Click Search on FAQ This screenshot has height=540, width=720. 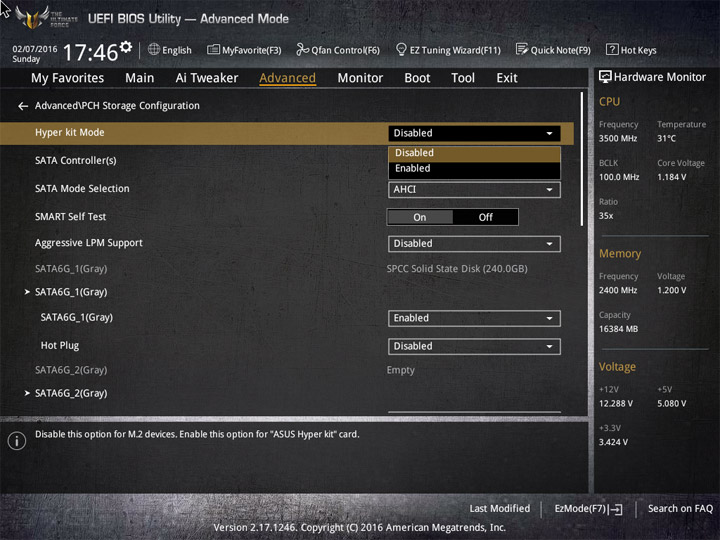(680, 509)
